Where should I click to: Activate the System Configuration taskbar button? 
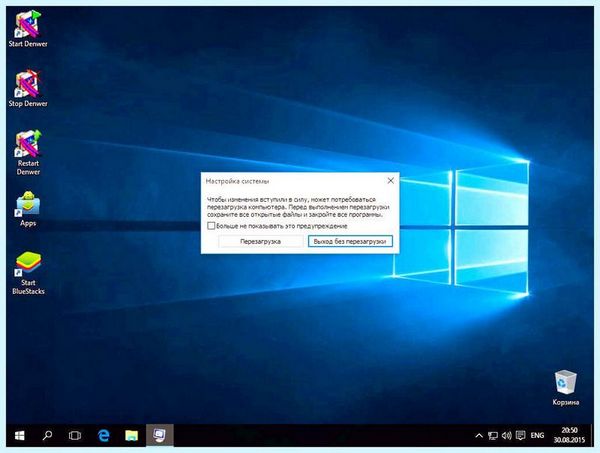[160, 435]
